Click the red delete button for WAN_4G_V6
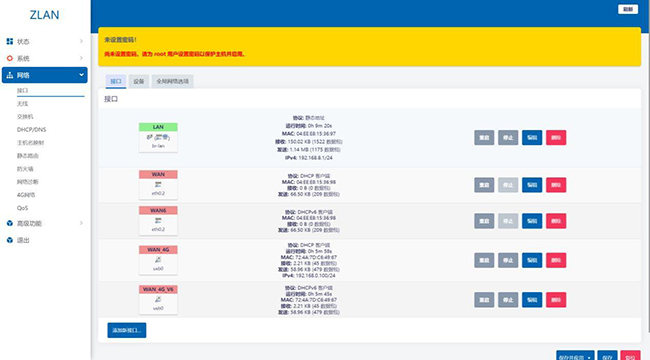 [556, 299]
